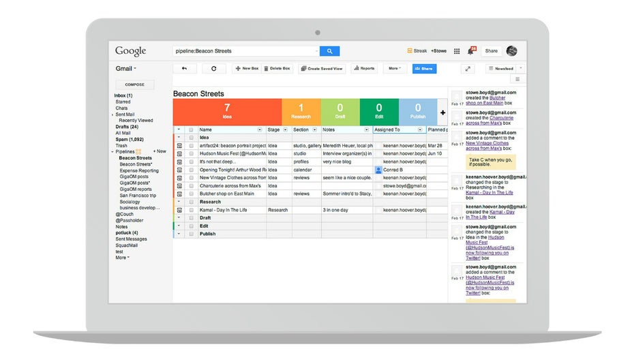This screenshot has width=634, height=364.
Task: Open Inbox (1) folder
Action: click(123, 95)
